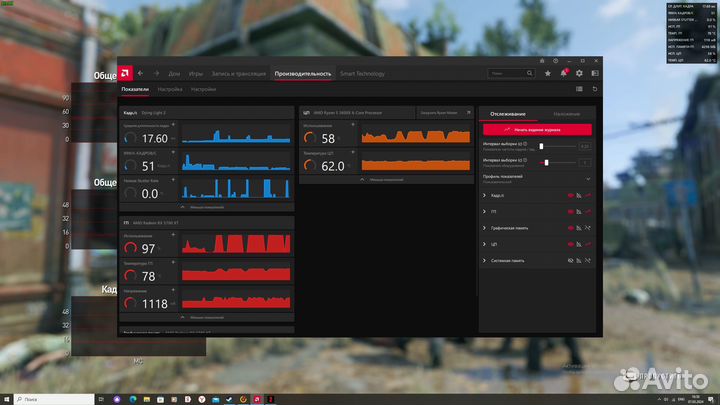Switch to the Наложение panel tab
Viewport: 720px width, 405px height.
click(567, 114)
